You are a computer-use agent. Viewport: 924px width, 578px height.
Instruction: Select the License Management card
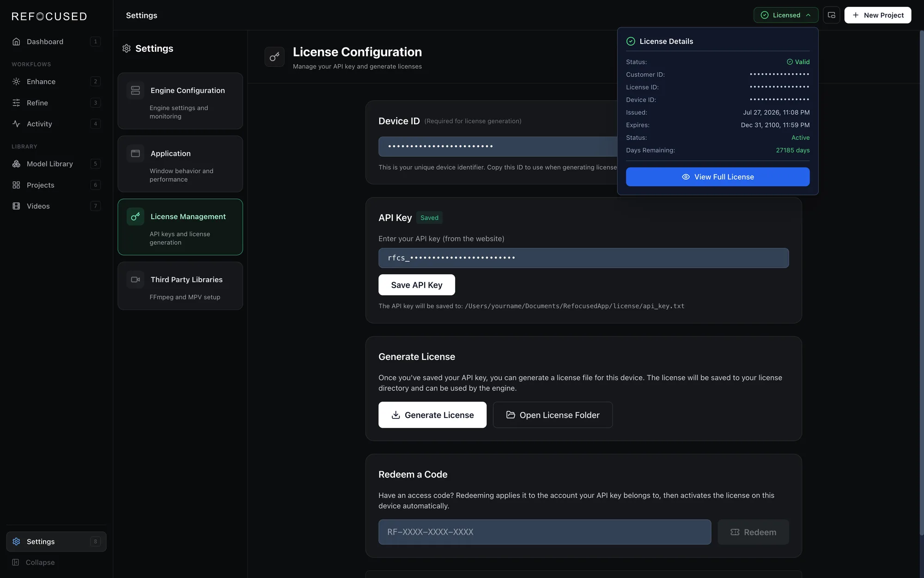180,227
